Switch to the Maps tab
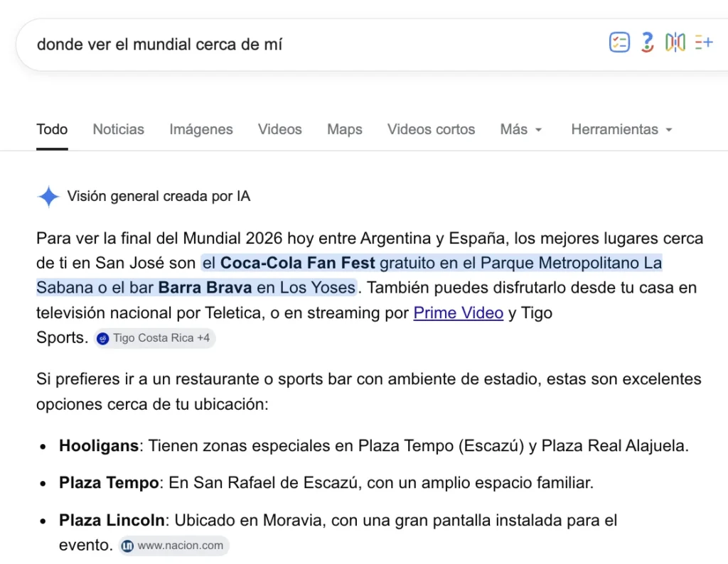 [x=345, y=129]
